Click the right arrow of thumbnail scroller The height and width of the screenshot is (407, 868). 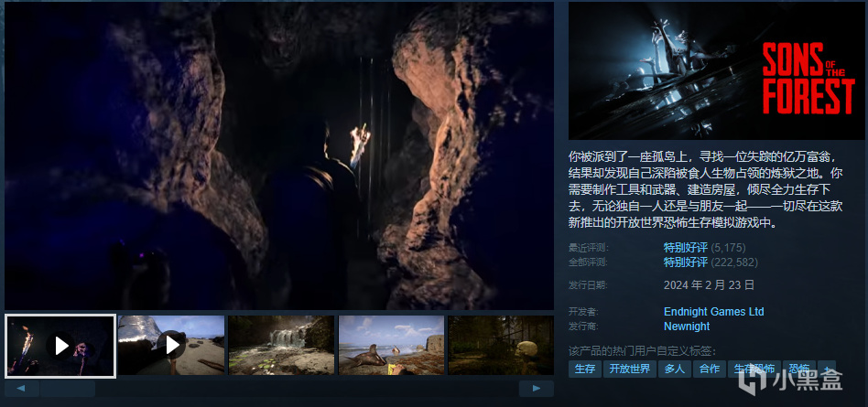pos(537,389)
